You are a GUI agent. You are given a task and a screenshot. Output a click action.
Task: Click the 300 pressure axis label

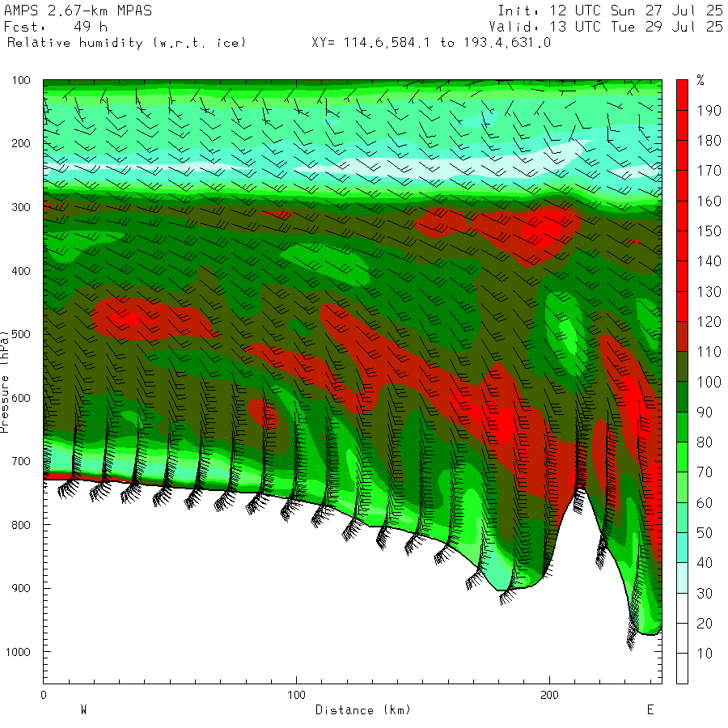21,207
